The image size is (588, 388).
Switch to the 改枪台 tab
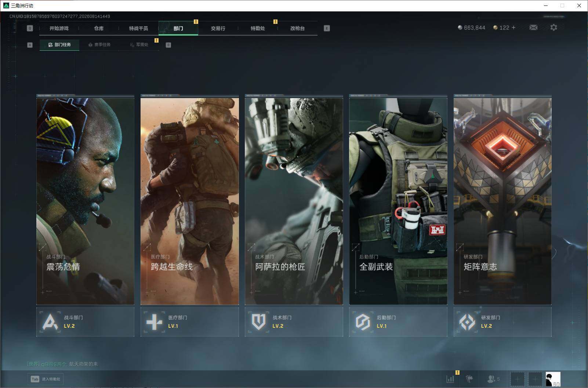click(297, 28)
